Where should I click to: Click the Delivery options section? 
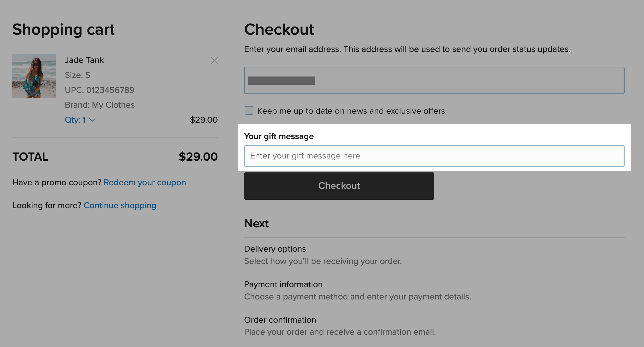click(x=275, y=249)
